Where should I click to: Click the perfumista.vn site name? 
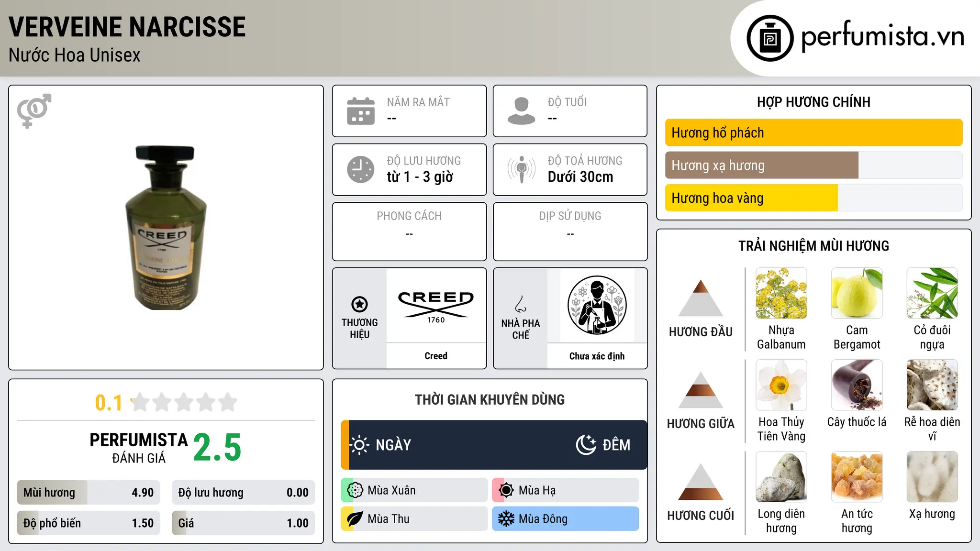tap(882, 36)
